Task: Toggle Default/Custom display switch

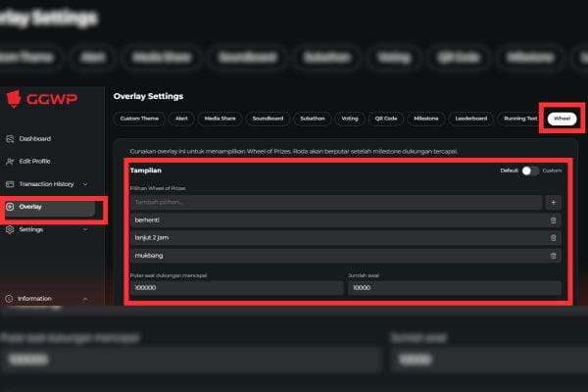Action: 530,171
